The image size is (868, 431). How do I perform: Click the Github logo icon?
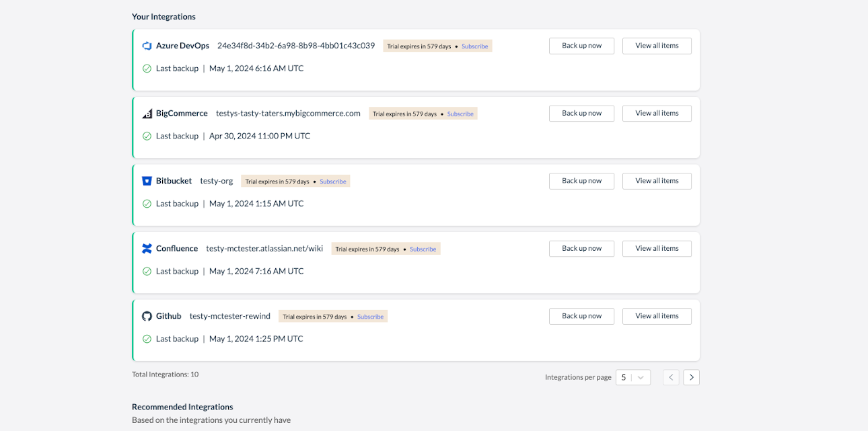tap(147, 316)
